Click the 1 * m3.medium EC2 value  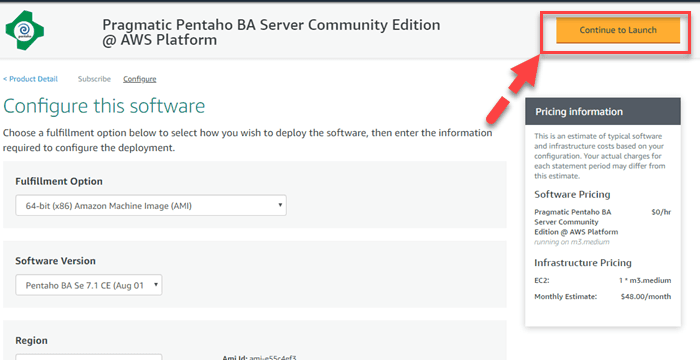[645, 280]
